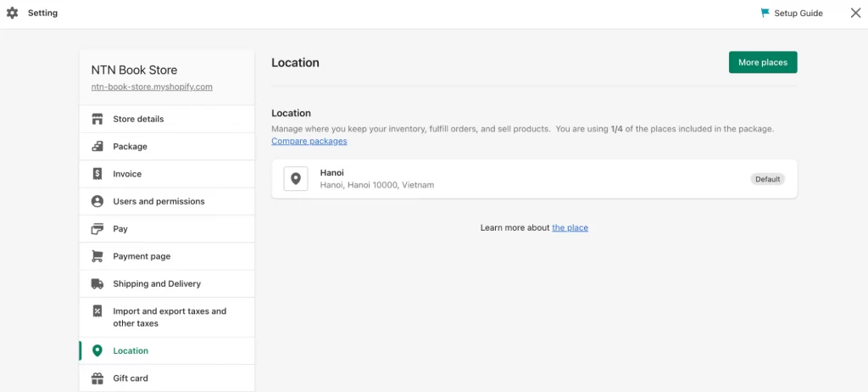Open the Compare packages link
This screenshot has height=392, width=868.
coord(309,141)
